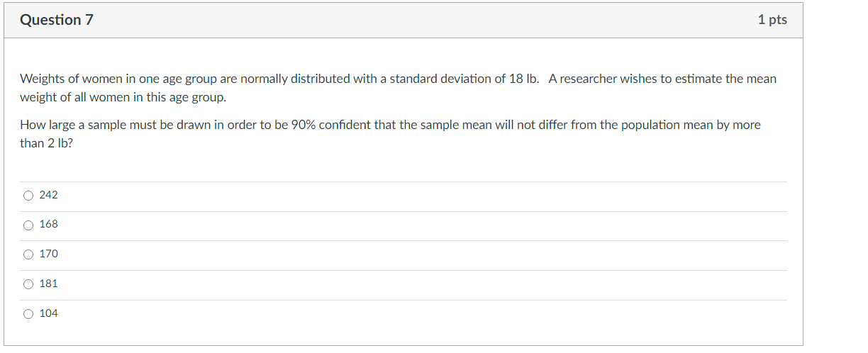The width and height of the screenshot is (868, 353).
Task: Click the sentence starting How large a sample
Action: click(390, 133)
